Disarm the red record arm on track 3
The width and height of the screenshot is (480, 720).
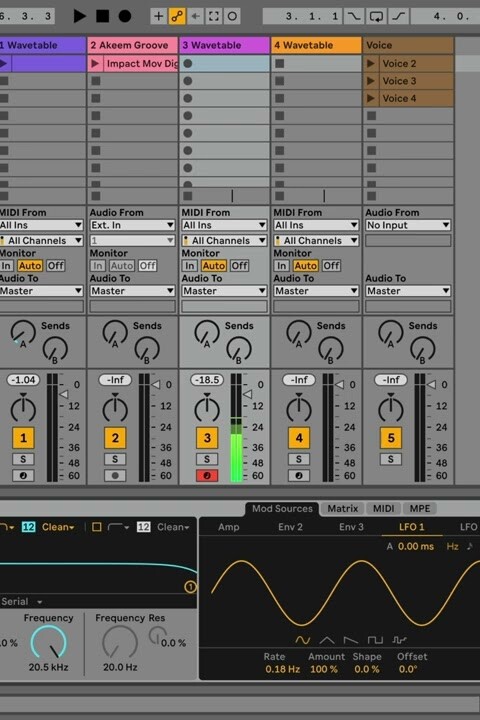point(207,476)
